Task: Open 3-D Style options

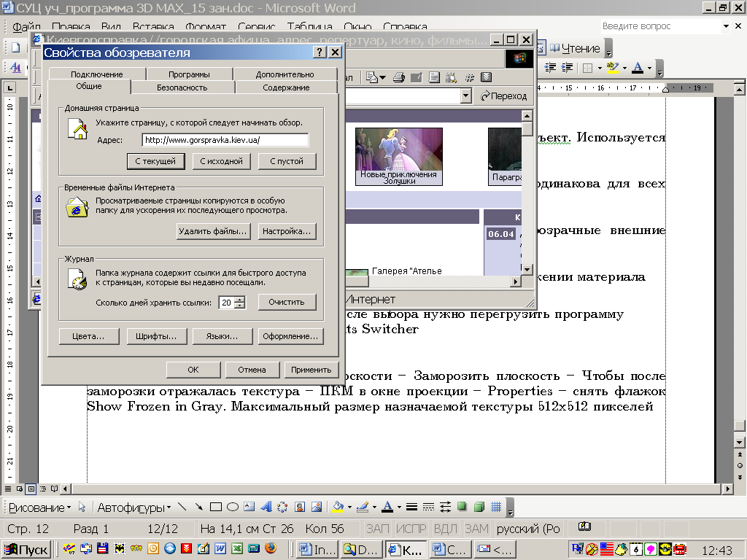Action: [479, 507]
